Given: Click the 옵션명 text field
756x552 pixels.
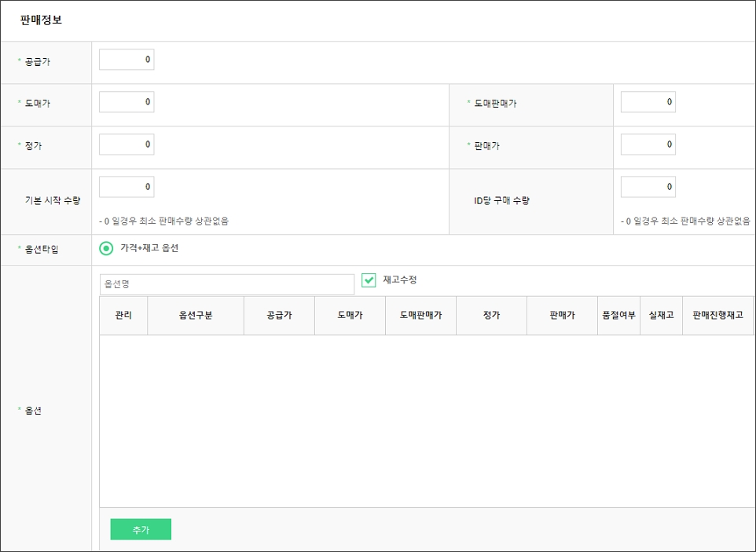Looking at the screenshot, I should [226, 284].
